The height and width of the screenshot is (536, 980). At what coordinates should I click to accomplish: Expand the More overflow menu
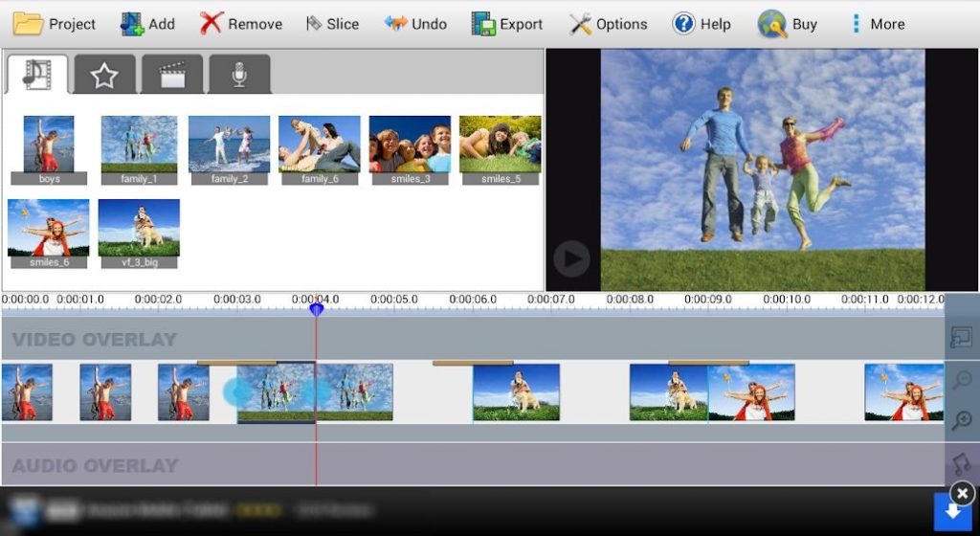[x=877, y=24]
